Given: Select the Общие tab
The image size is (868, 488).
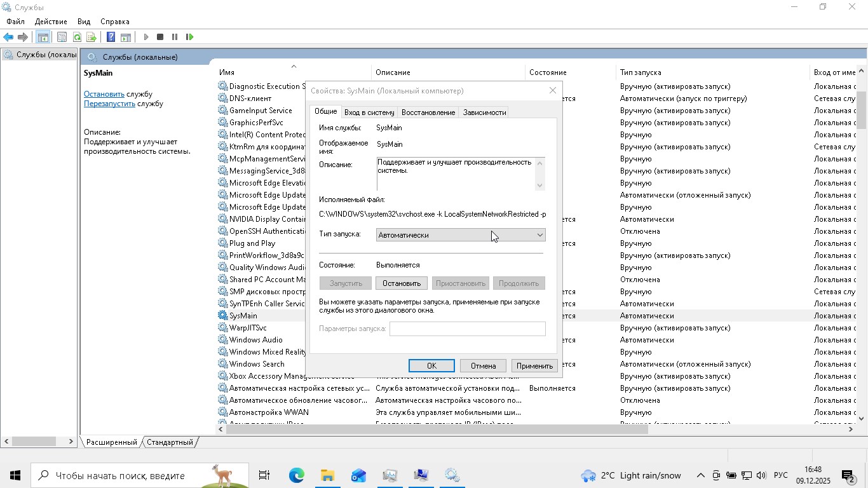Looking at the screenshot, I should click(x=325, y=111).
